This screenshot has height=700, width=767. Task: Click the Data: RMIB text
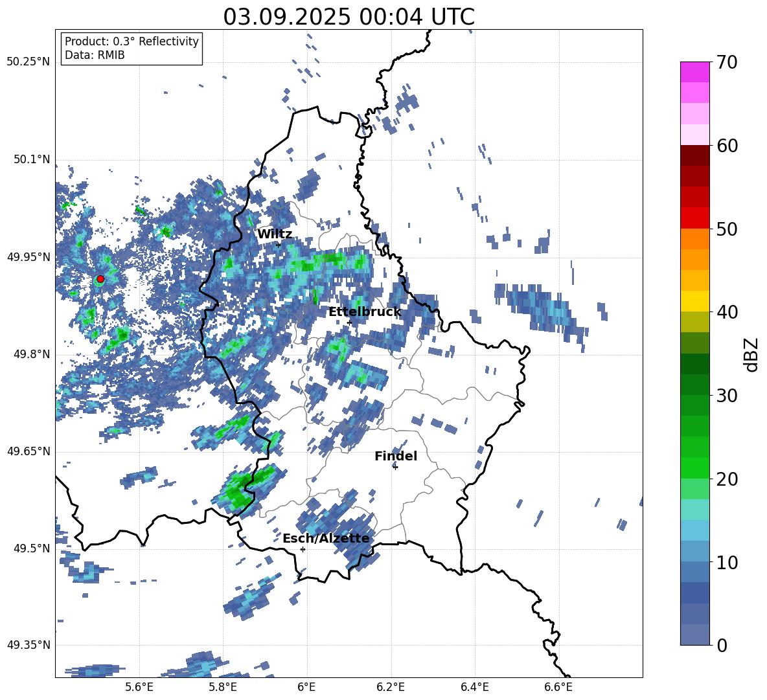[95, 55]
